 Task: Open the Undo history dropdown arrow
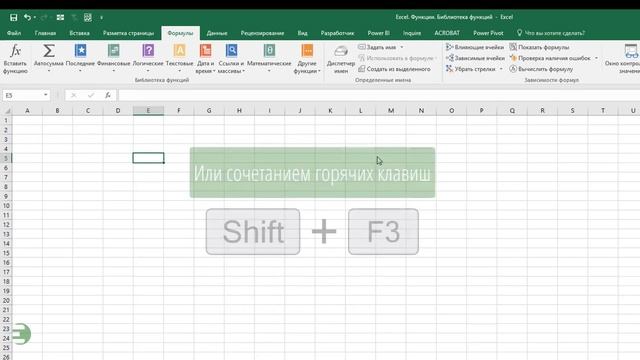35,17
